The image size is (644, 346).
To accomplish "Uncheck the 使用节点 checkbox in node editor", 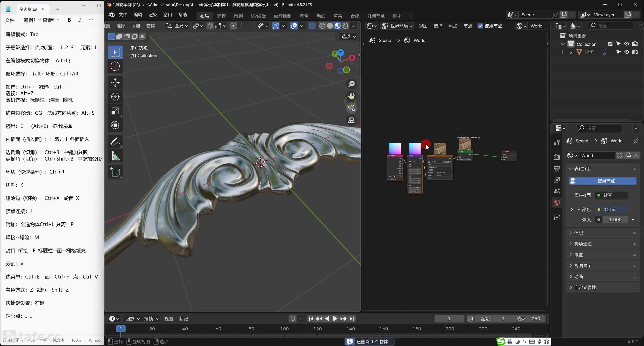I will coord(480,26).
